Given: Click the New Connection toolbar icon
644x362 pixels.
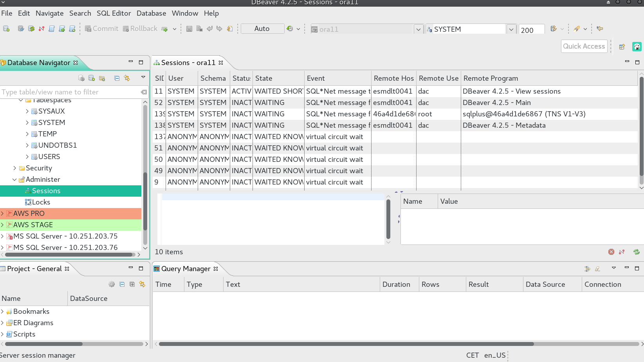Looking at the screenshot, I should pyautogui.click(x=6, y=29).
